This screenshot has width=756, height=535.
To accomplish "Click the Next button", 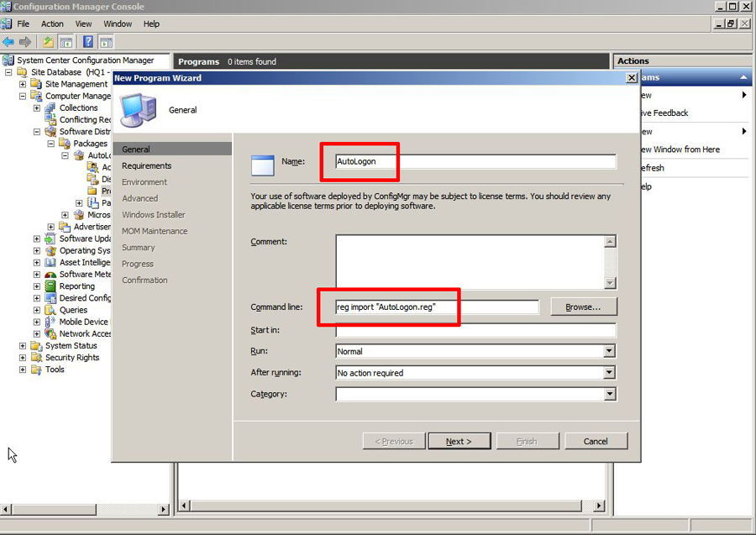I will pos(459,441).
